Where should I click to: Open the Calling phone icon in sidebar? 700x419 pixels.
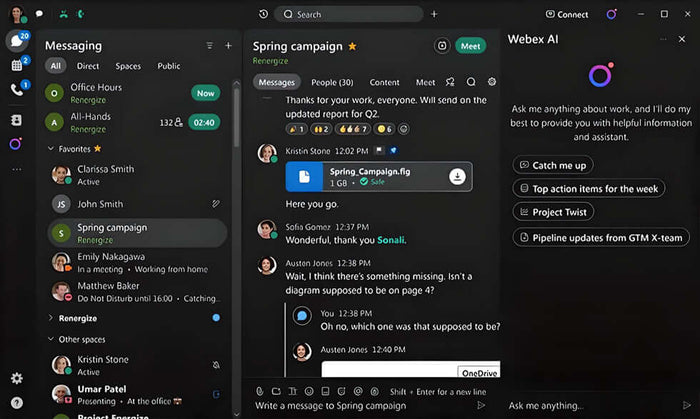pos(16,90)
